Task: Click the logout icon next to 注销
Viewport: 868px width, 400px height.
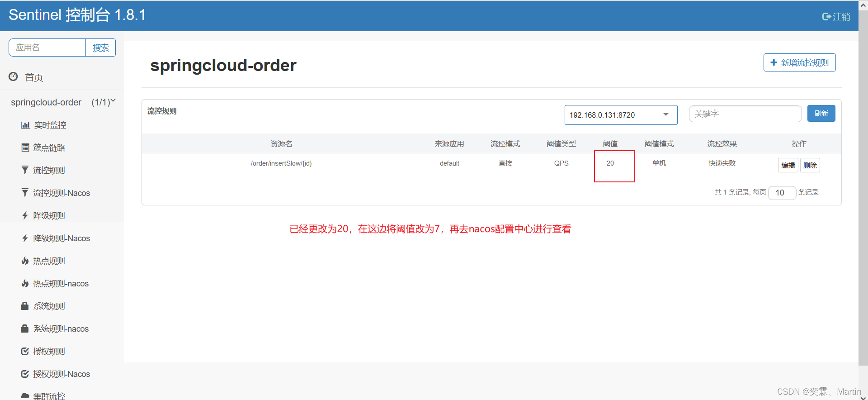Action: point(826,17)
